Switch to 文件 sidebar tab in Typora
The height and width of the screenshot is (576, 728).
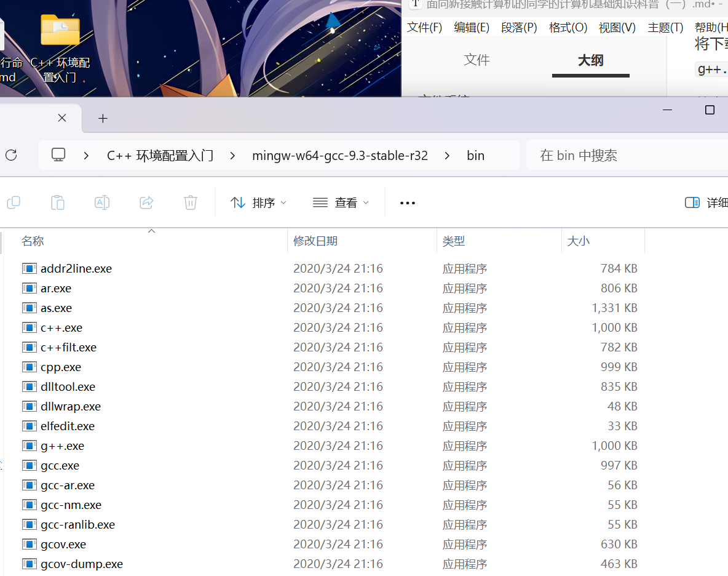coord(477,60)
